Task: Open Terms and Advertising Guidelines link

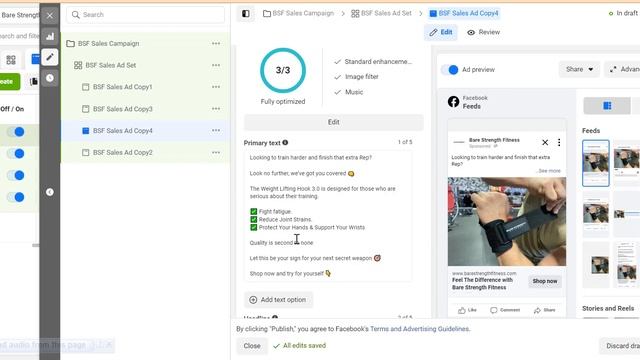Action: pyautogui.click(x=420, y=329)
